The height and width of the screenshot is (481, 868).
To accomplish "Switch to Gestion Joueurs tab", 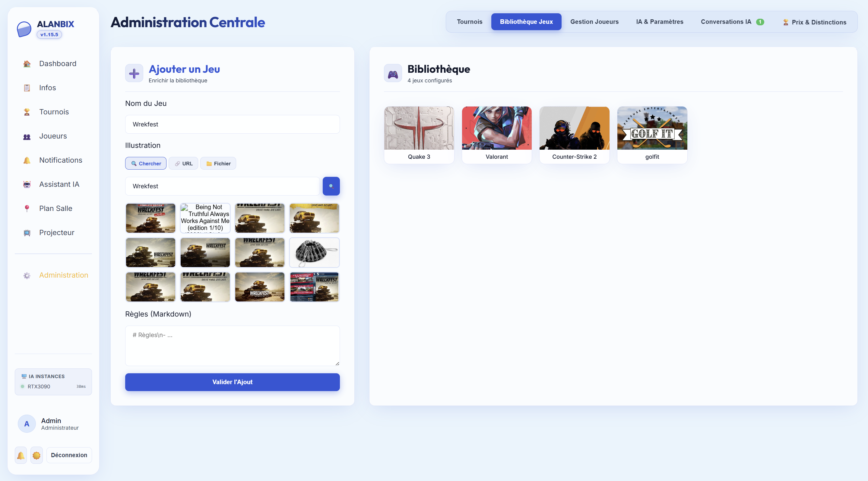I will pyautogui.click(x=594, y=22).
